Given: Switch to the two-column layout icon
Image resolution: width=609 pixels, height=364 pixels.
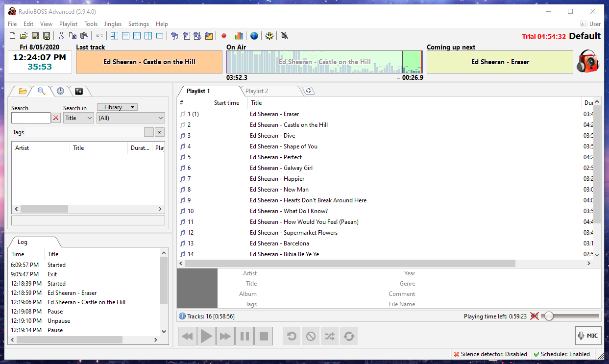Looking at the screenshot, I should coord(137,36).
